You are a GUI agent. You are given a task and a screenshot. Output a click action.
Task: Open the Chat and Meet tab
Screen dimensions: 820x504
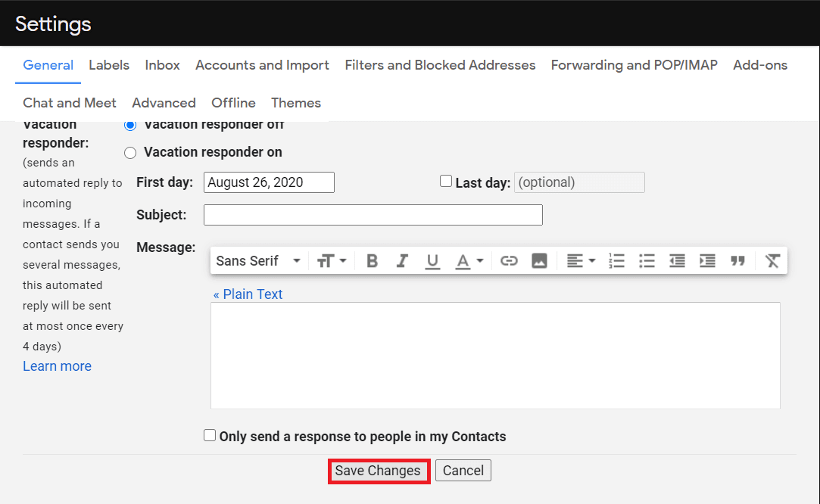coord(70,102)
